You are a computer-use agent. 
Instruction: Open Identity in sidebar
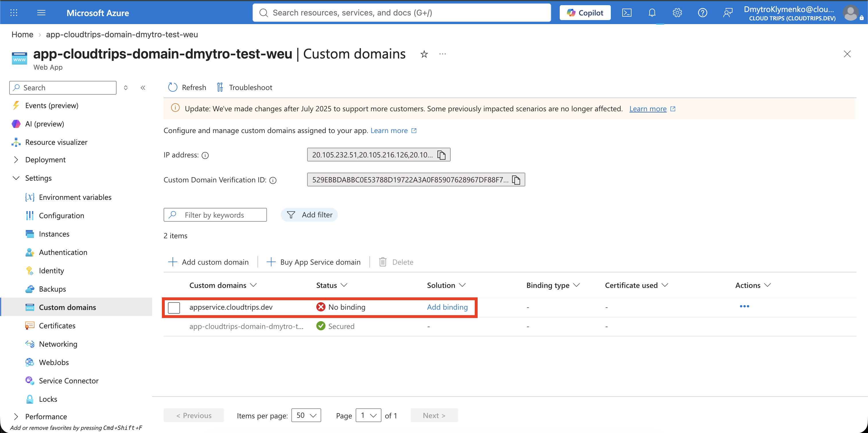51,271
